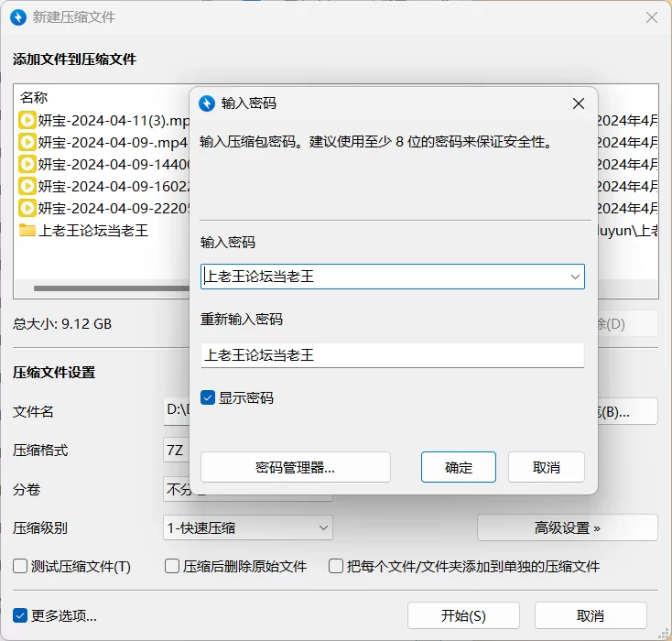Click the 上老王论坛当老王 folder icon
672x641 pixels.
(27, 230)
